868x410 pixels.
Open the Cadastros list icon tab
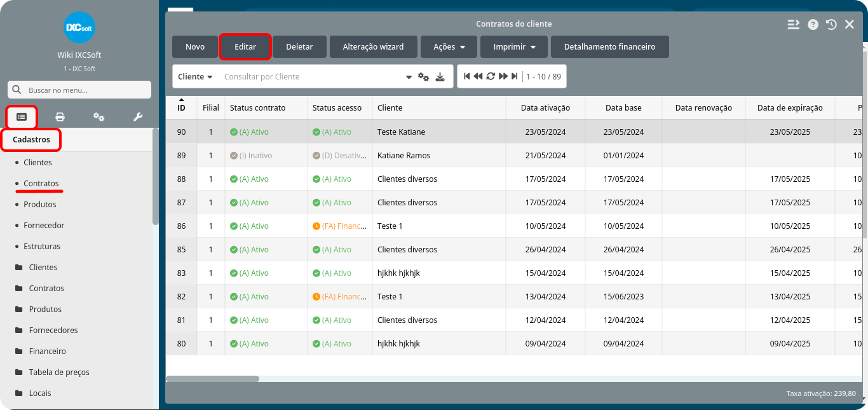(x=22, y=117)
